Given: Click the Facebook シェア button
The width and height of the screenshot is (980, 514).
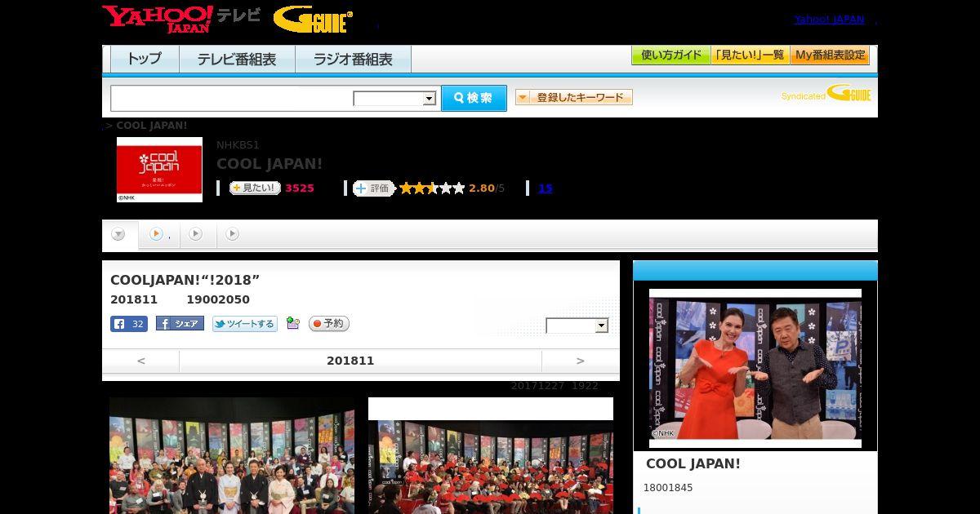Looking at the screenshot, I should (180, 323).
